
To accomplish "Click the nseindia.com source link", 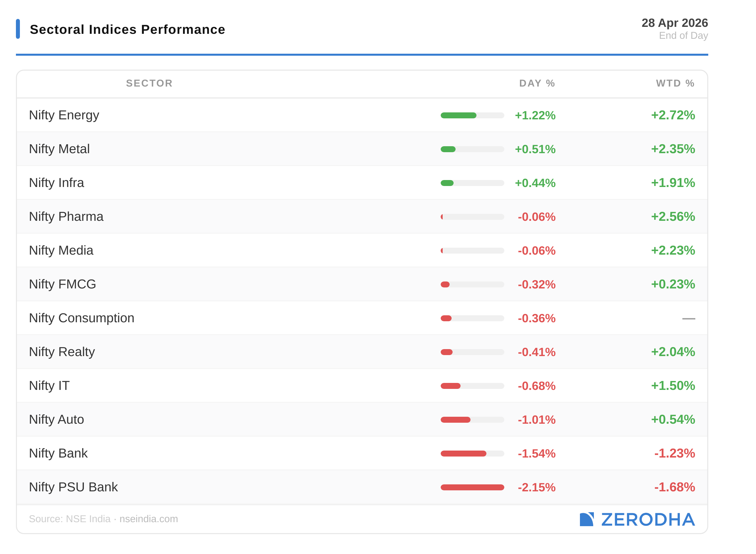I will (x=149, y=519).
